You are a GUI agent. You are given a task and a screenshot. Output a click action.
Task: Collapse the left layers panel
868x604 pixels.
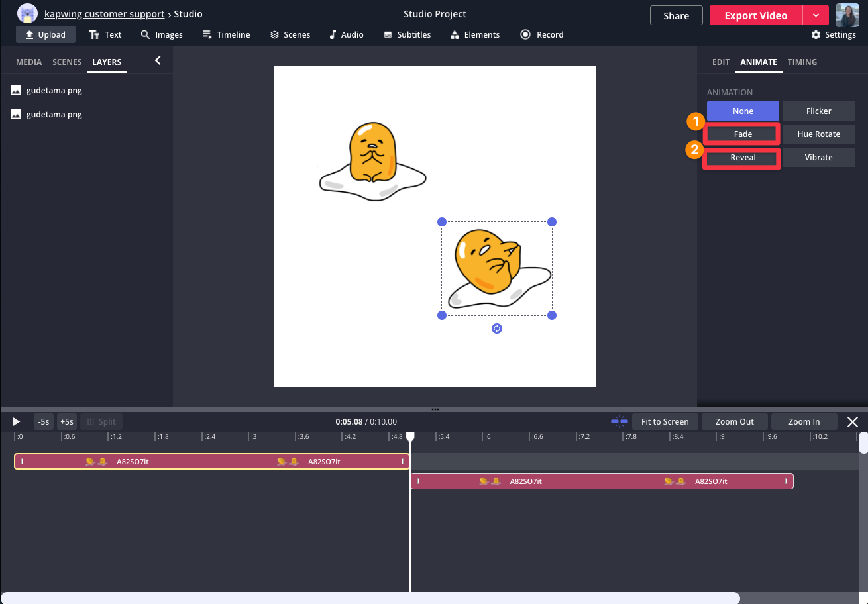pyautogui.click(x=158, y=61)
